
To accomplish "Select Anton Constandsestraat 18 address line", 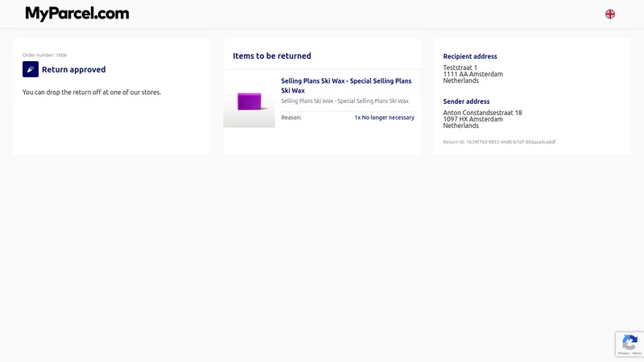I will click(x=482, y=113).
